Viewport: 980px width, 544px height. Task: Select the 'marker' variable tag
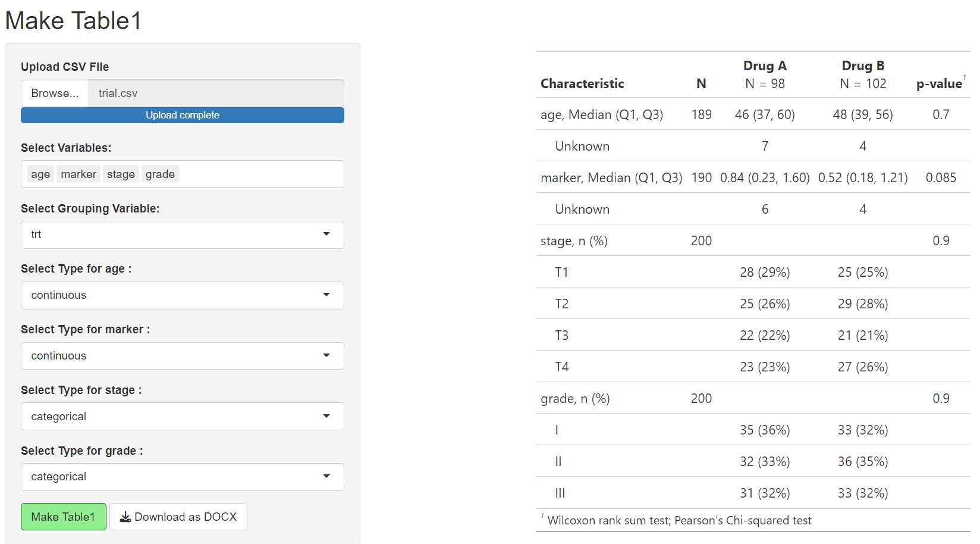point(78,174)
